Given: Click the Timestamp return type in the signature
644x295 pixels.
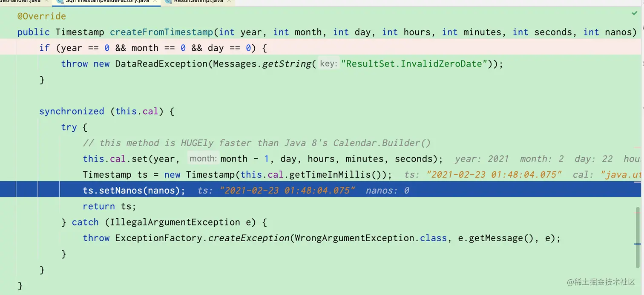Looking at the screenshot, I should point(80,32).
